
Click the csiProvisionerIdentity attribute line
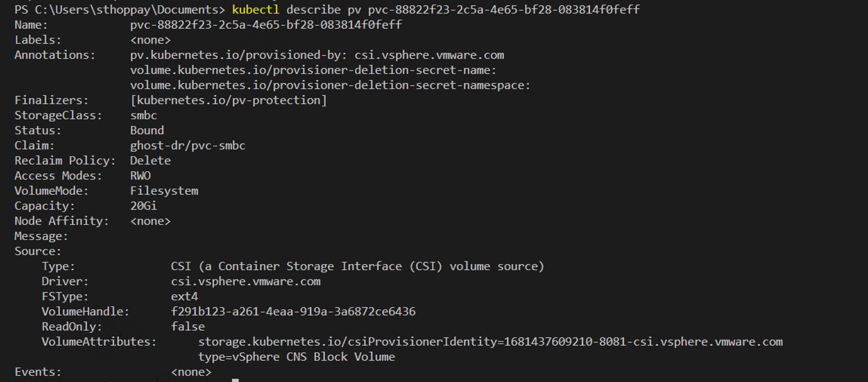(x=490, y=342)
